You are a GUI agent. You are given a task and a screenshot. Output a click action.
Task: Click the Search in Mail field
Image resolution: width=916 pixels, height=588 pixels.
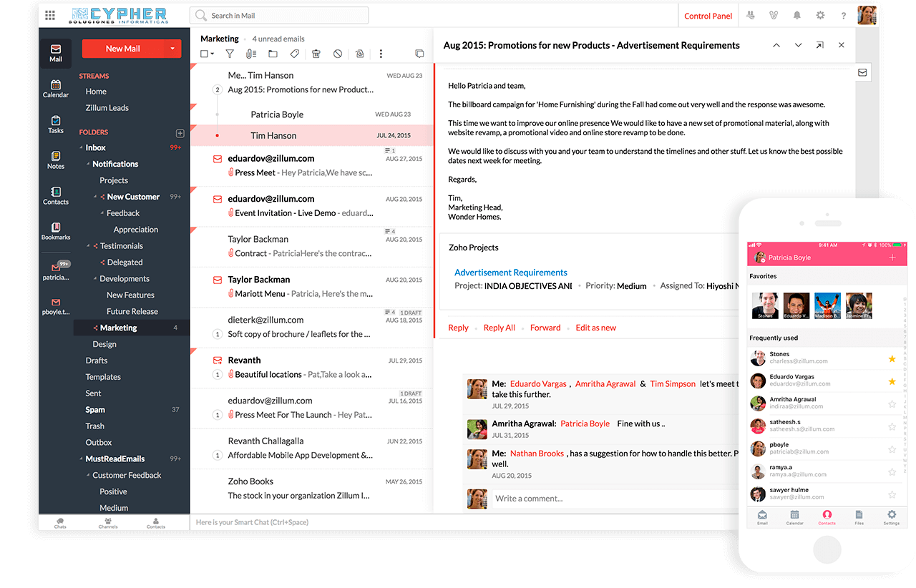click(x=279, y=15)
